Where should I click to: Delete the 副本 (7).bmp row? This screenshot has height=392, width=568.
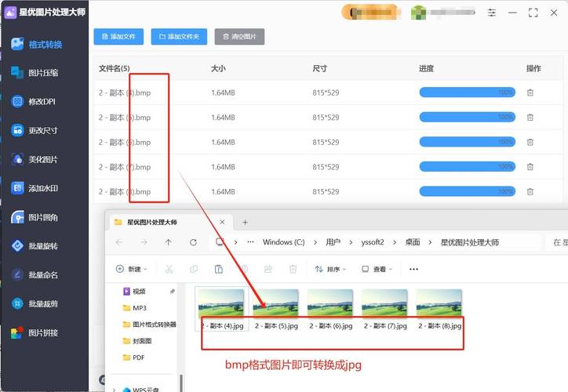pos(530,167)
